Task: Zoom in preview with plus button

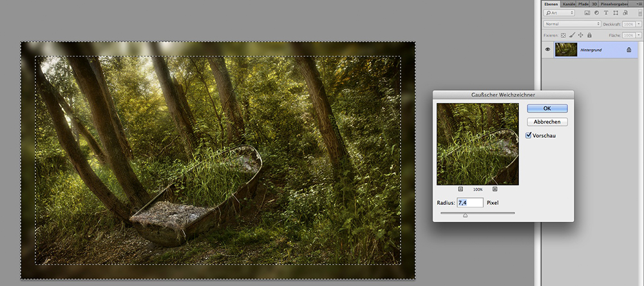Action: coord(495,189)
